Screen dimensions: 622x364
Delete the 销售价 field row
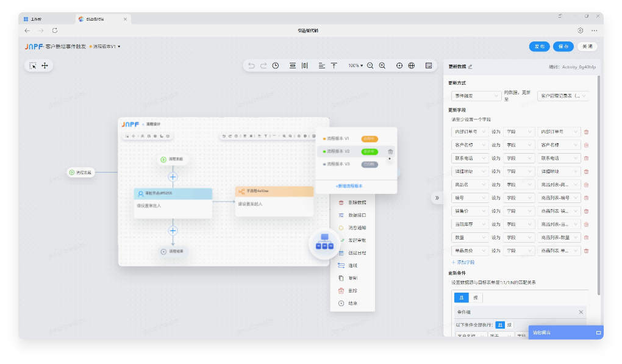coord(586,211)
